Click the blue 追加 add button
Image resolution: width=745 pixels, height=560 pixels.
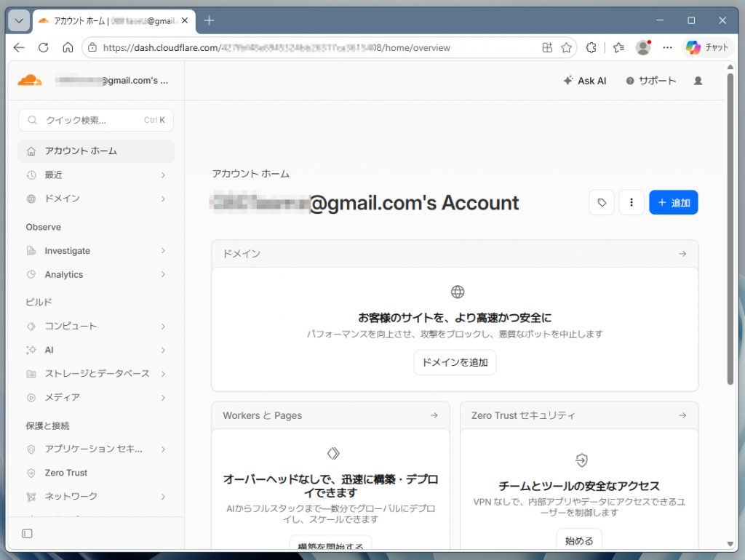click(x=673, y=203)
